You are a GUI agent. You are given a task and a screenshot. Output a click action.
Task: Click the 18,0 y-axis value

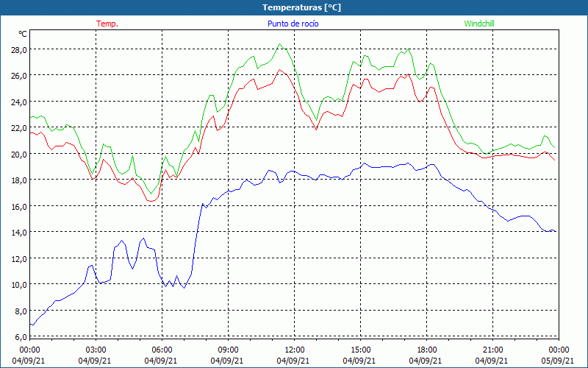tap(19, 180)
